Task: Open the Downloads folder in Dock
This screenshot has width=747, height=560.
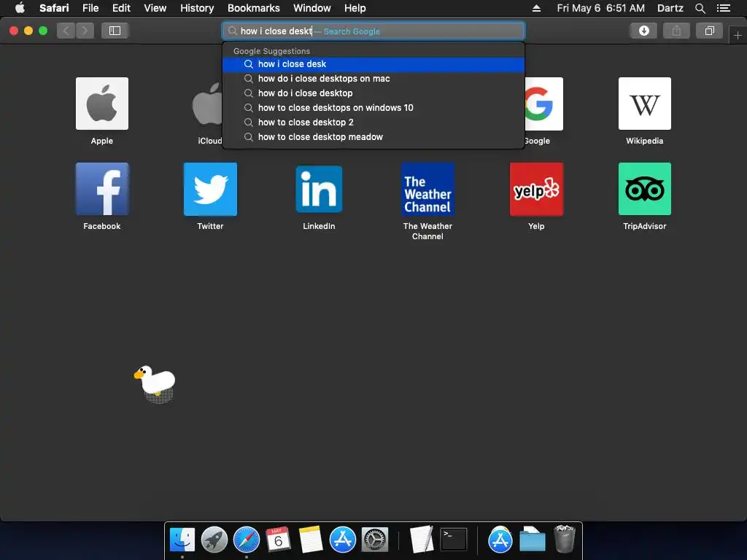Action: pyautogui.click(x=532, y=540)
